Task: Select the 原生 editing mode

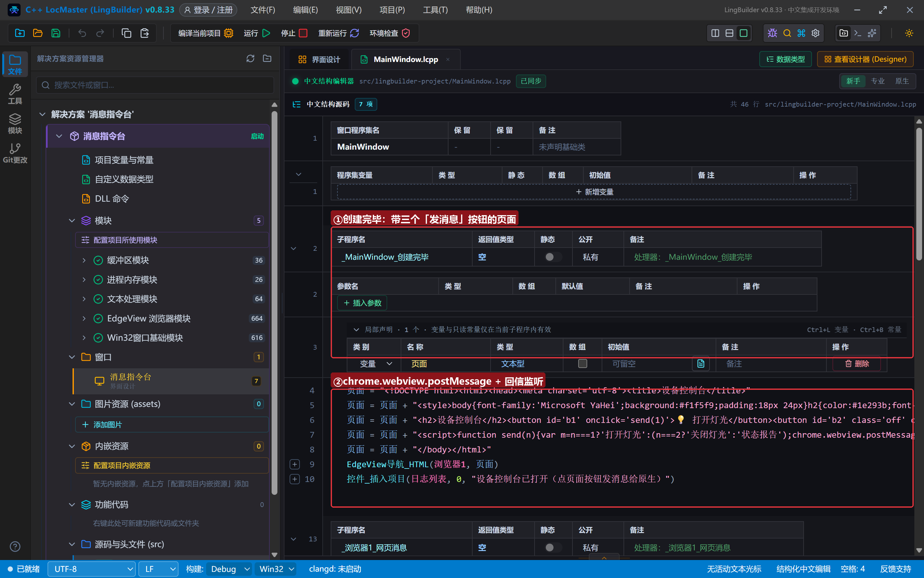Action: pos(902,81)
